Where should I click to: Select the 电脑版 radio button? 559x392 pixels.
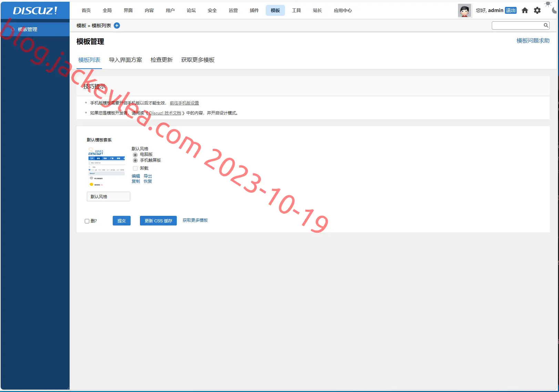click(135, 155)
